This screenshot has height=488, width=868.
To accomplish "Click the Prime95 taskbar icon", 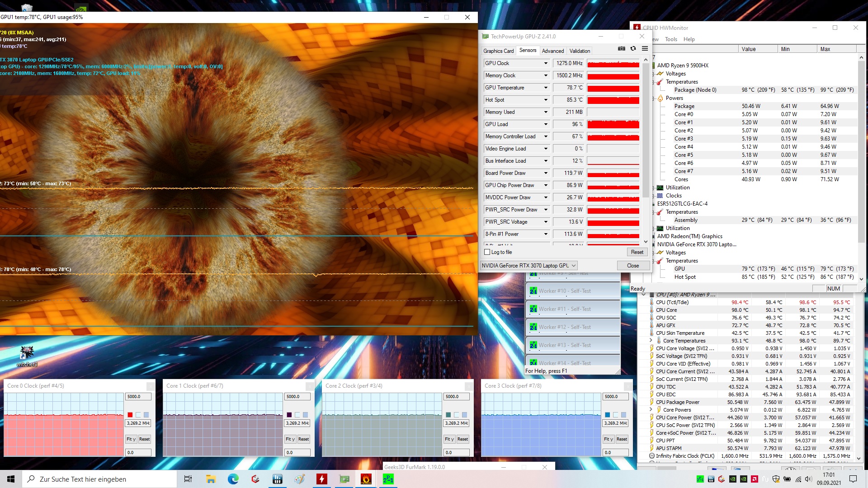I will tap(388, 479).
